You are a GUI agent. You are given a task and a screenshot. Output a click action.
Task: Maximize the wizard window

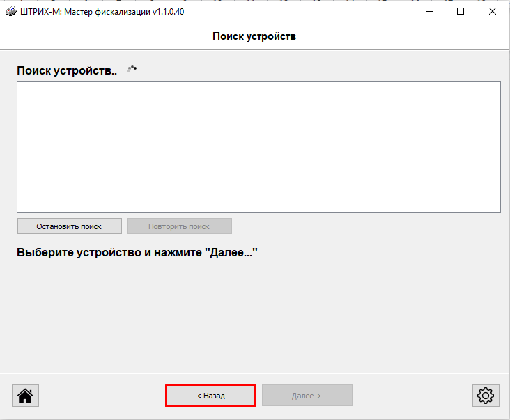[461, 12]
